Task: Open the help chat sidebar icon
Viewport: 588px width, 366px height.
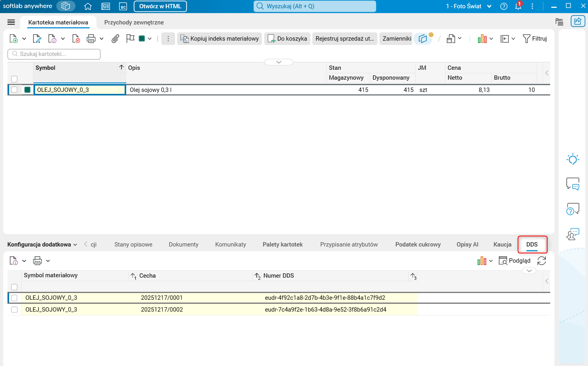Action: pos(573,209)
